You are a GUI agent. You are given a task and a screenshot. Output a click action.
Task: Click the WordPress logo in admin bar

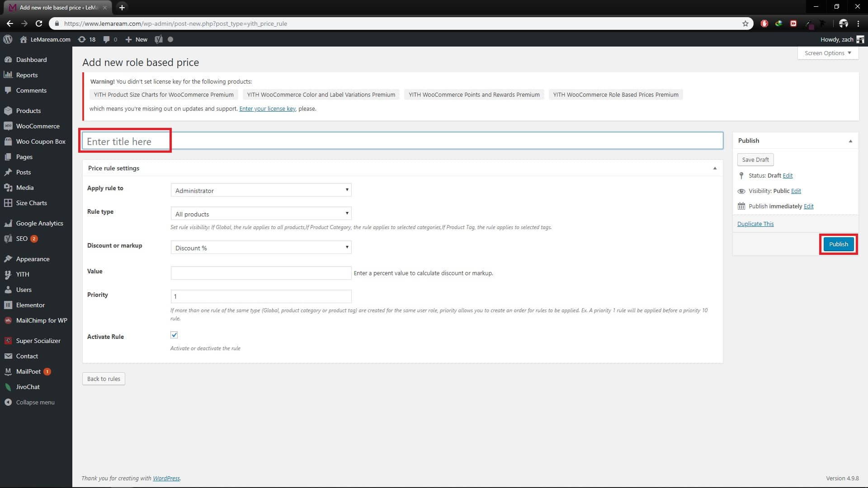click(8, 39)
